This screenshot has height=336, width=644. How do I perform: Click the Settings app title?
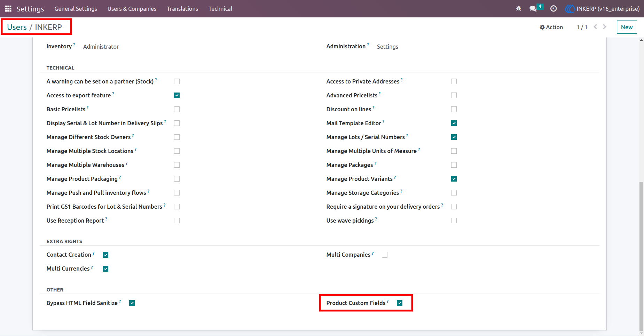coord(30,9)
